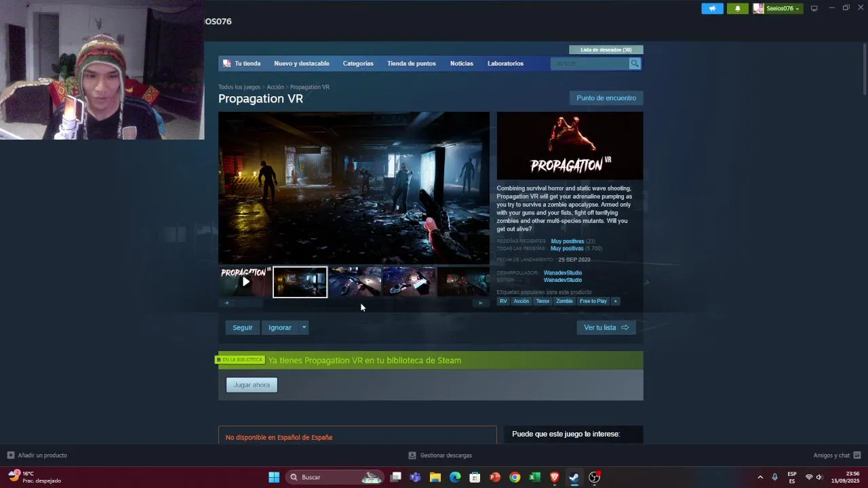Move thumbnail strip right with arrow
This screenshot has width=868, height=488.
481,303
